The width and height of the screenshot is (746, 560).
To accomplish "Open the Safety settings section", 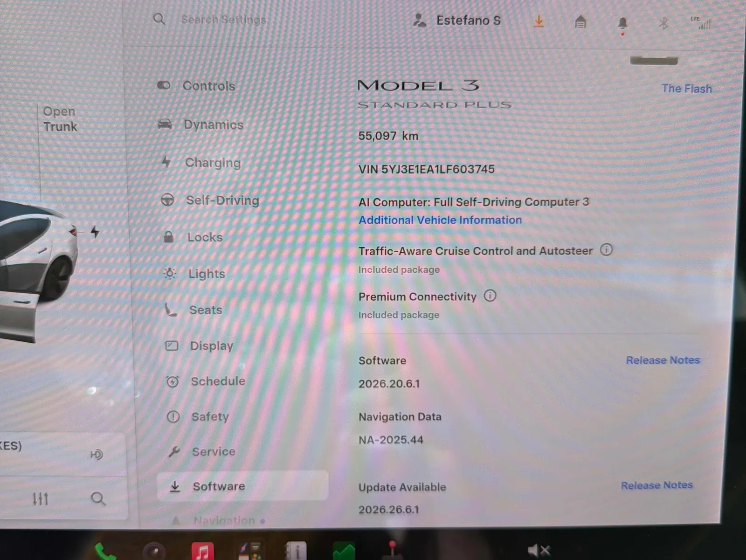I will pos(198,417).
